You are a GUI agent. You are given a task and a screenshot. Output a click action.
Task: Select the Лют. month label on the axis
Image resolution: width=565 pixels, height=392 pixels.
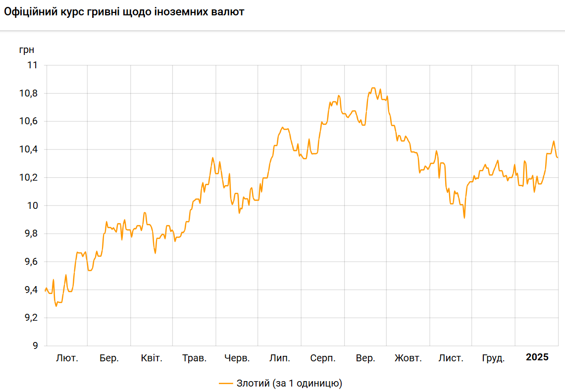(67, 358)
